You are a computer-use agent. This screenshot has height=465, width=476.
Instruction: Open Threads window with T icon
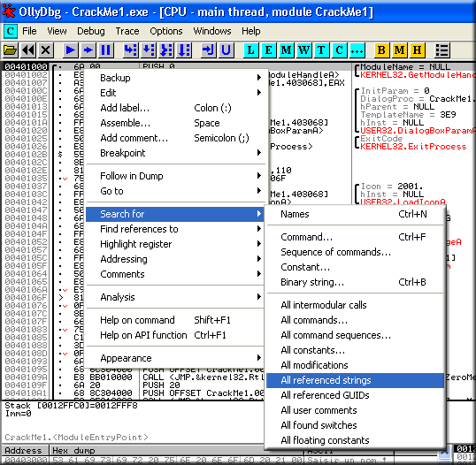(x=321, y=50)
